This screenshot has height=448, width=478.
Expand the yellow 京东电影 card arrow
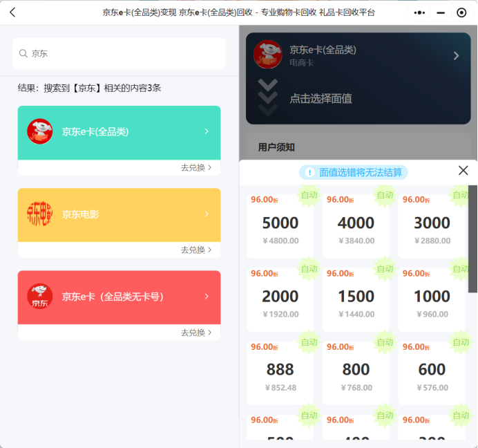click(x=207, y=214)
